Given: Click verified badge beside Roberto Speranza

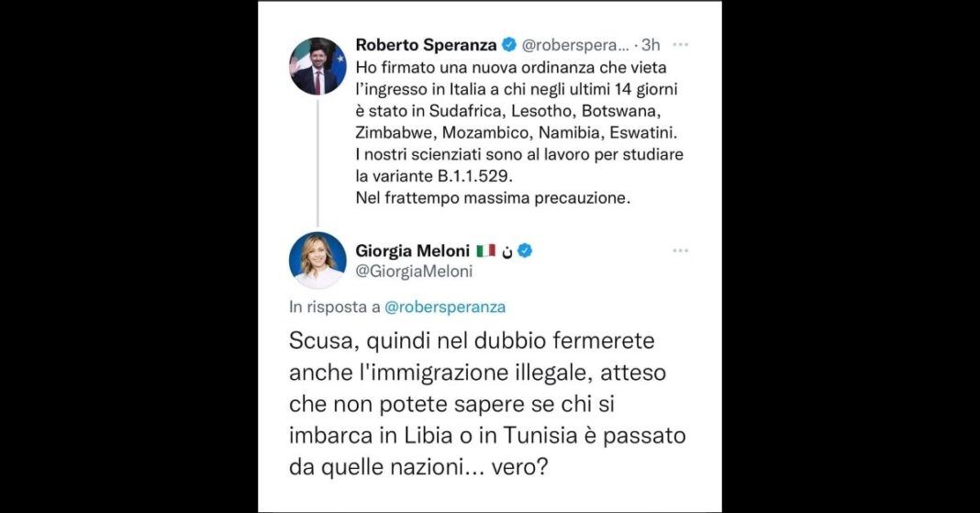Looking at the screenshot, I should (x=509, y=45).
